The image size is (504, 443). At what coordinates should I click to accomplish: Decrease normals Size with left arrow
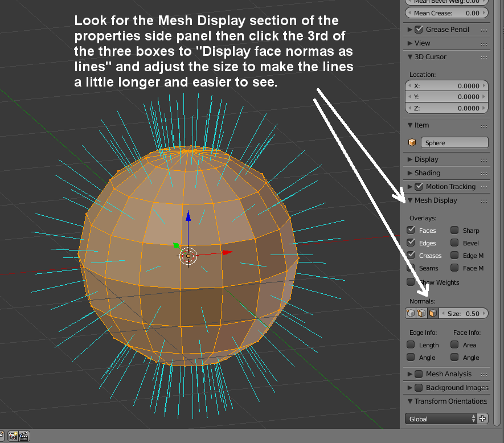coord(443,313)
